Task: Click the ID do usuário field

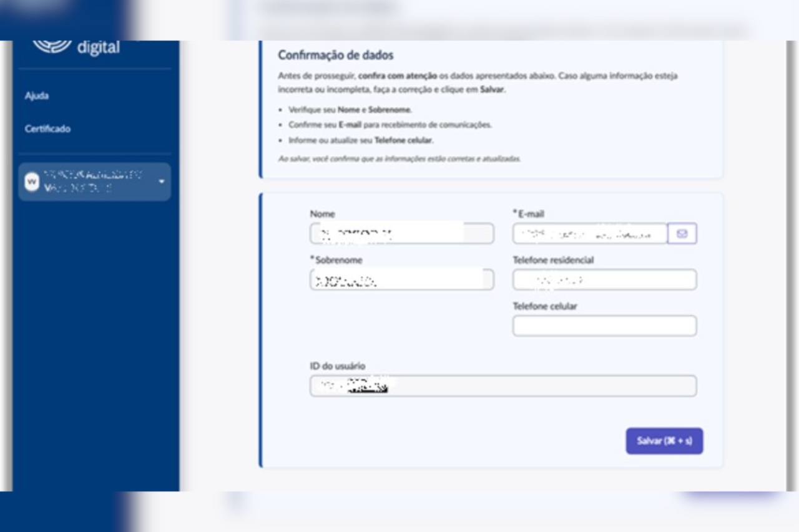Action: coord(502,385)
